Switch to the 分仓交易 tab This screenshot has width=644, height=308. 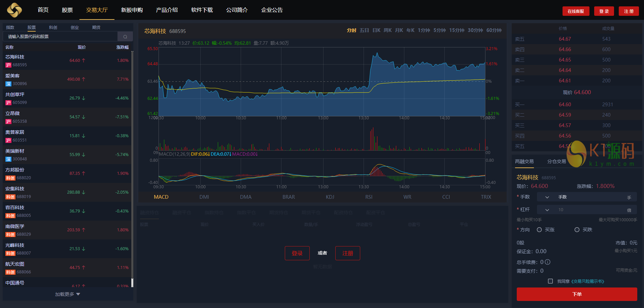[556, 161]
